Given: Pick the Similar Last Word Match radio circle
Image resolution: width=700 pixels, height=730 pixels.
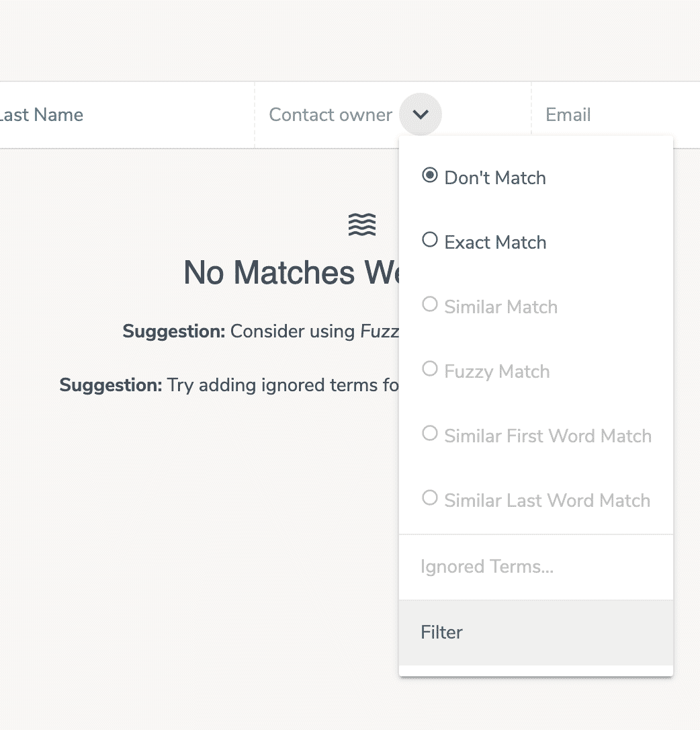Looking at the screenshot, I should coord(429,497).
